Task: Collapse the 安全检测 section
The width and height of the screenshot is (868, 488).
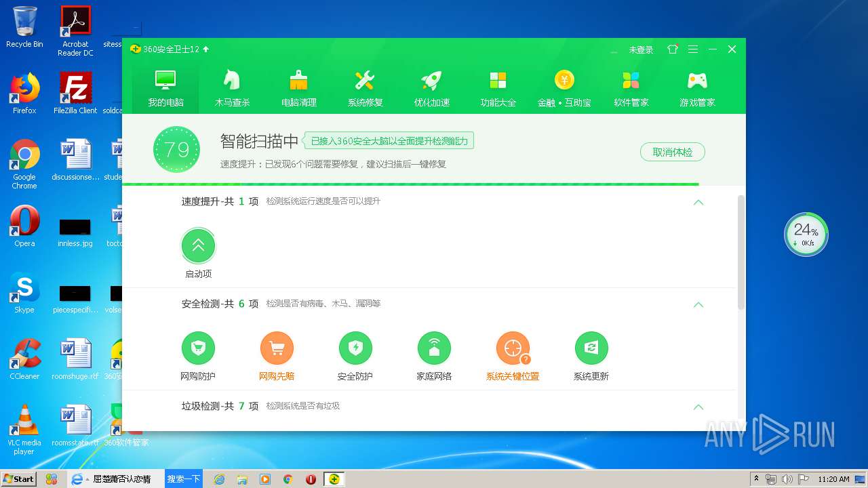Action: point(698,304)
